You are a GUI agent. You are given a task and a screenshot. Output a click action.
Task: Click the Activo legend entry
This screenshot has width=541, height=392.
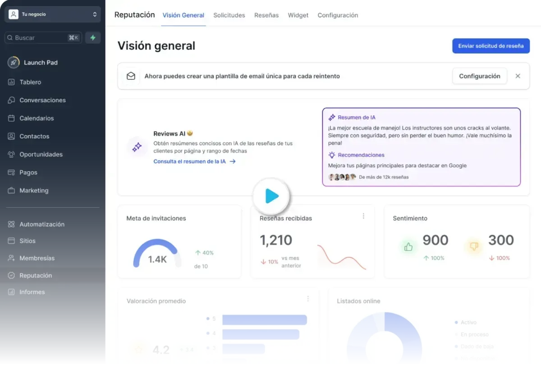466,323
